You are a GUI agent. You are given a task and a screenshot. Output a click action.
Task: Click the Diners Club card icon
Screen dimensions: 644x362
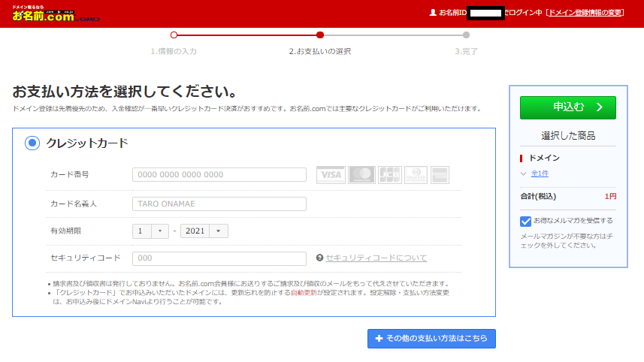coord(415,174)
